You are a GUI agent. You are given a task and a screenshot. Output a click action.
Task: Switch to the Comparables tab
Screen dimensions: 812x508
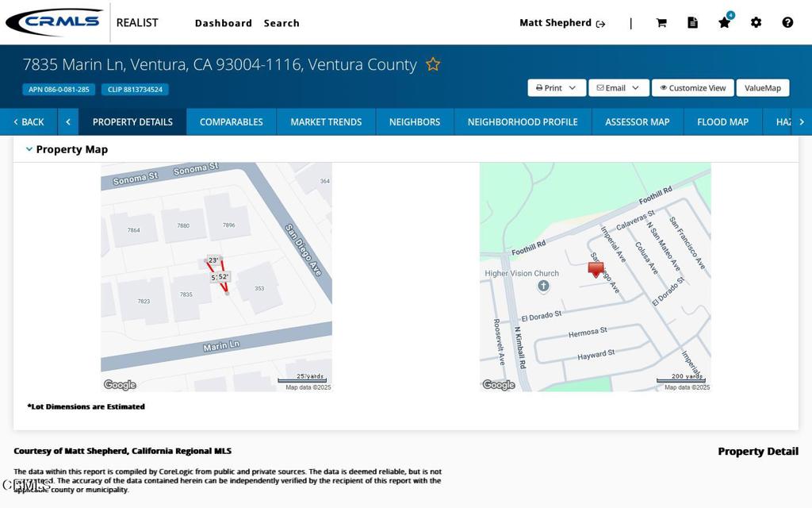click(x=231, y=121)
